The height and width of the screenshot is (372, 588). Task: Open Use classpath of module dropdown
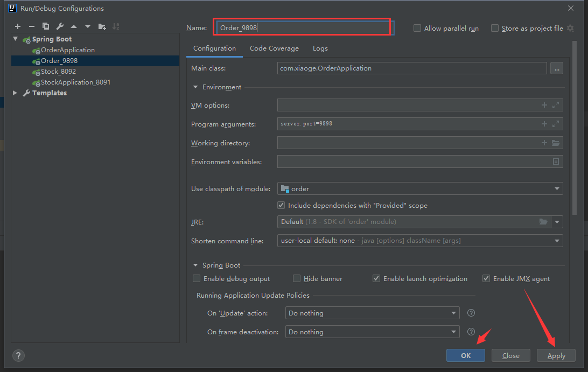coord(420,188)
